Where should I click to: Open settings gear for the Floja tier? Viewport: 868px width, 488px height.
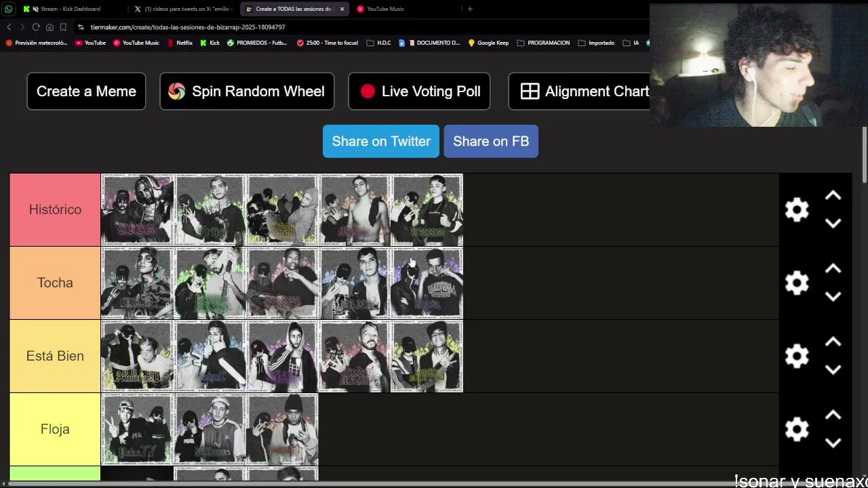pos(797,429)
